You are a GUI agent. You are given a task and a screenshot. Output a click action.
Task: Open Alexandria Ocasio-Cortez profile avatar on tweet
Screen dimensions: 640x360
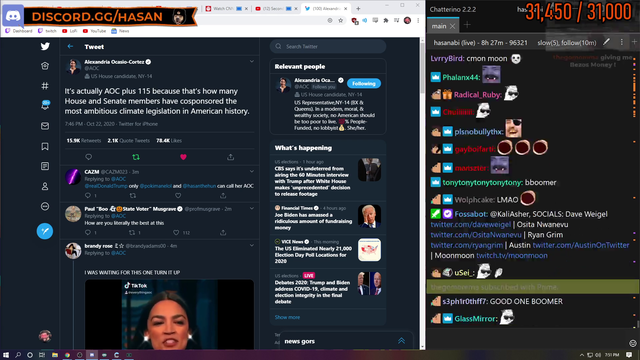(73, 67)
